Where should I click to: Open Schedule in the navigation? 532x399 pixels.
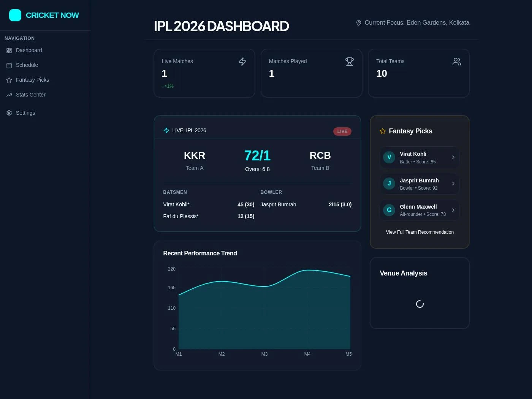(45, 65)
